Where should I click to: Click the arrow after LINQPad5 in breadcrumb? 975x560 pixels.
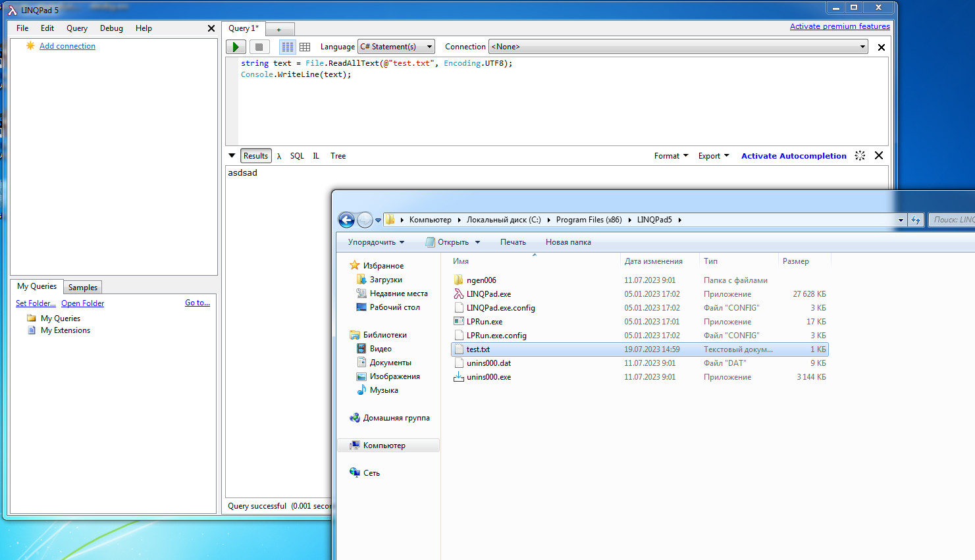point(680,220)
